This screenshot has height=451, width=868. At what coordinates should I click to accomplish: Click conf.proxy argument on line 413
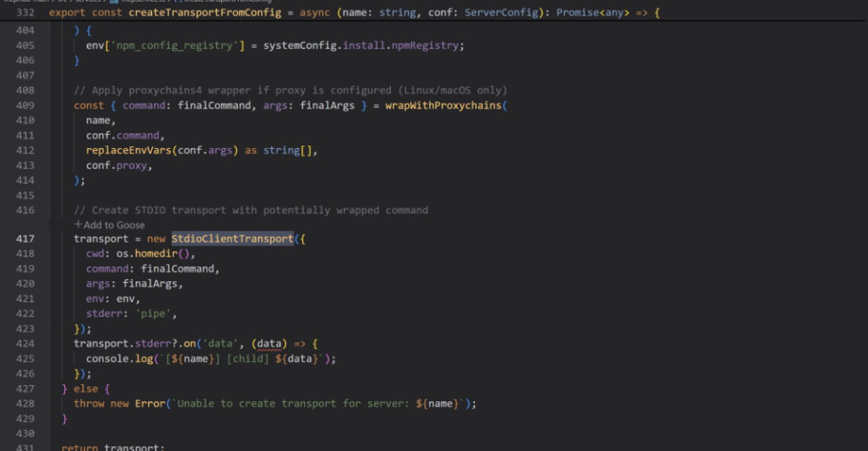pyautogui.click(x=117, y=165)
